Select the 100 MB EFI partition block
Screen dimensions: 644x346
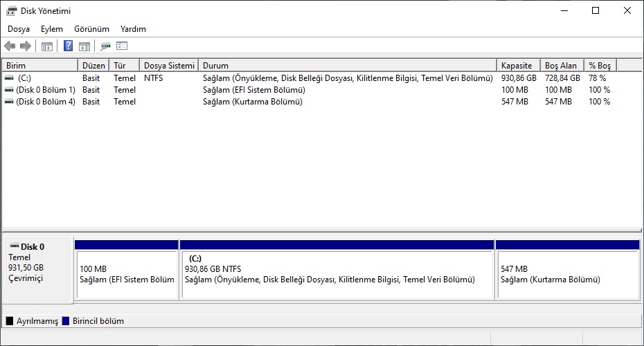point(127,270)
